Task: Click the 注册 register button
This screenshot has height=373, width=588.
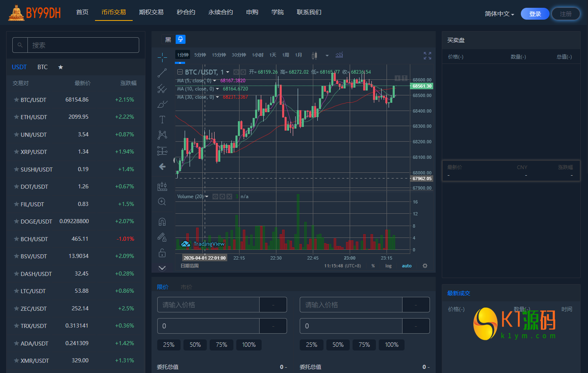Action: coord(566,14)
